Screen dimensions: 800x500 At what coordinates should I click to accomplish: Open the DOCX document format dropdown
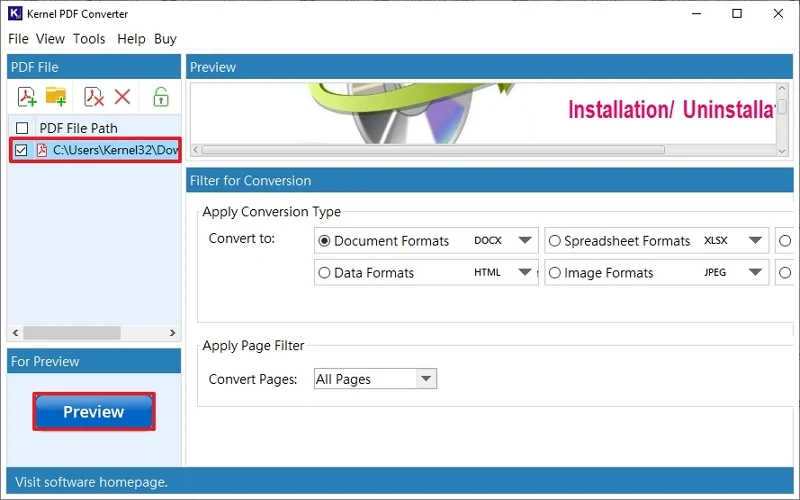point(525,240)
